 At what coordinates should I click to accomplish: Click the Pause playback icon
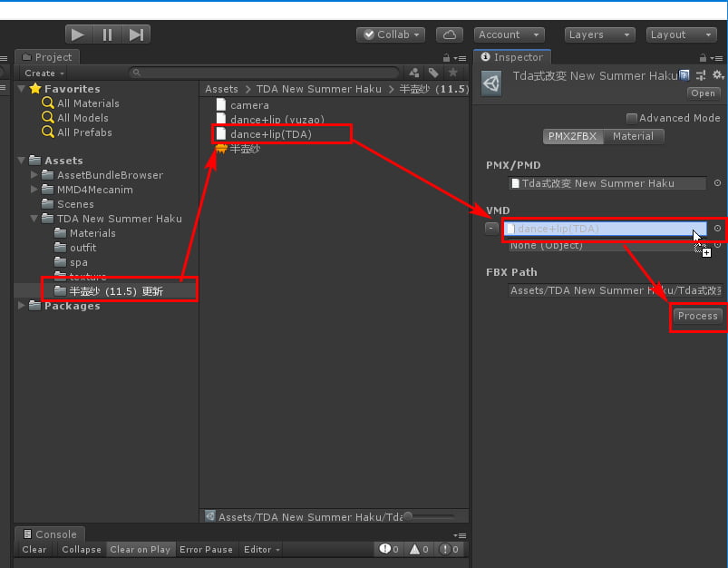[x=107, y=34]
